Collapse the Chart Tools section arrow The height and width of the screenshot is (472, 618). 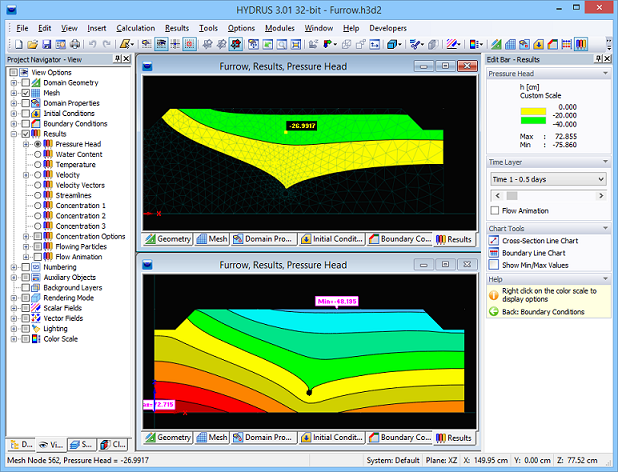click(x=605, y=228)
